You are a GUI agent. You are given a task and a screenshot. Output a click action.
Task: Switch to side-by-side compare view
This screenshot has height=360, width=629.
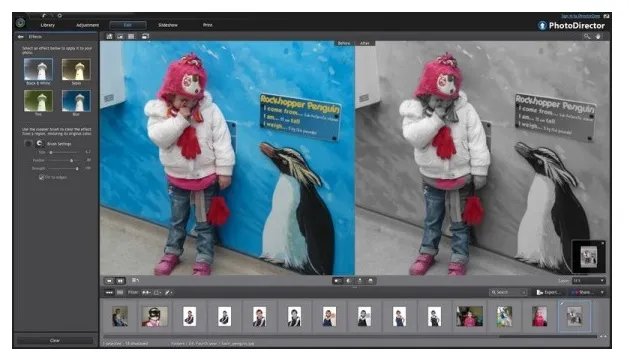click(x=120, y=281)
